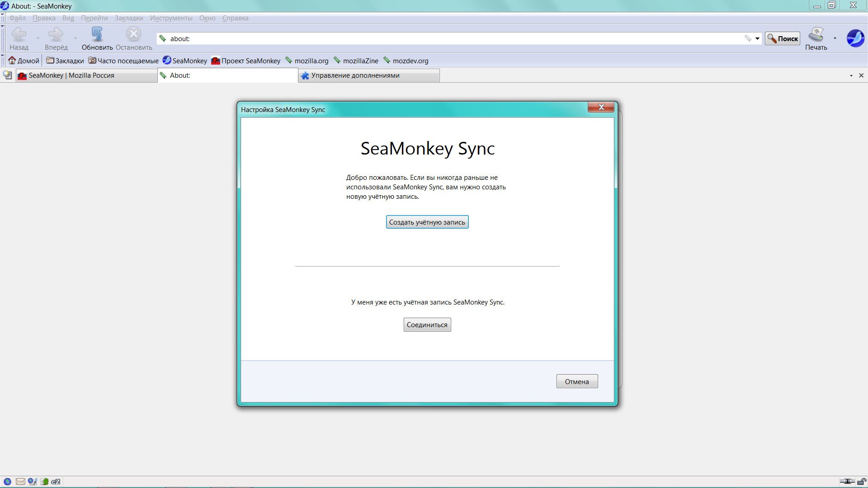Click the page icon beside the about: address
The image size is (868, 488).
(163, 38)
